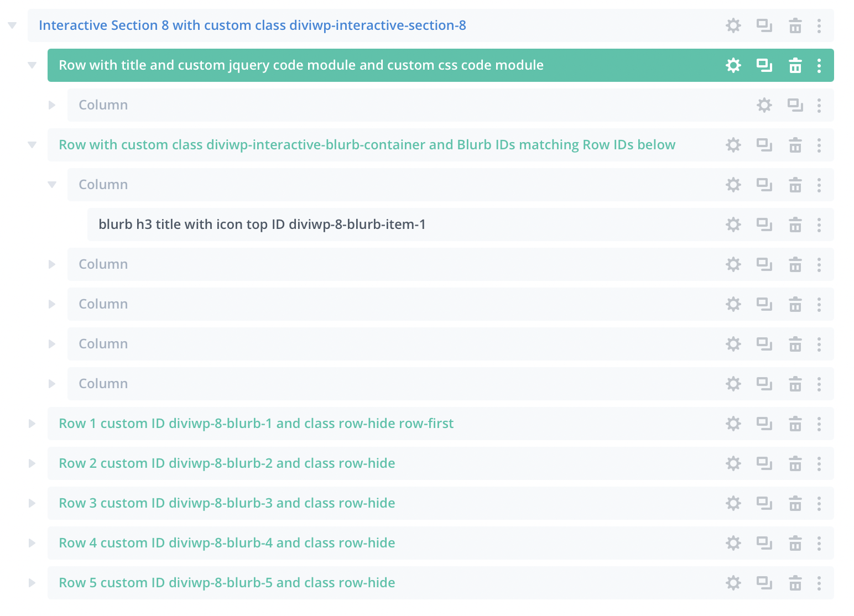Open settings of Column under jquery code row
The width and height of the screenshot is (854, 616).
pos(764,105)
